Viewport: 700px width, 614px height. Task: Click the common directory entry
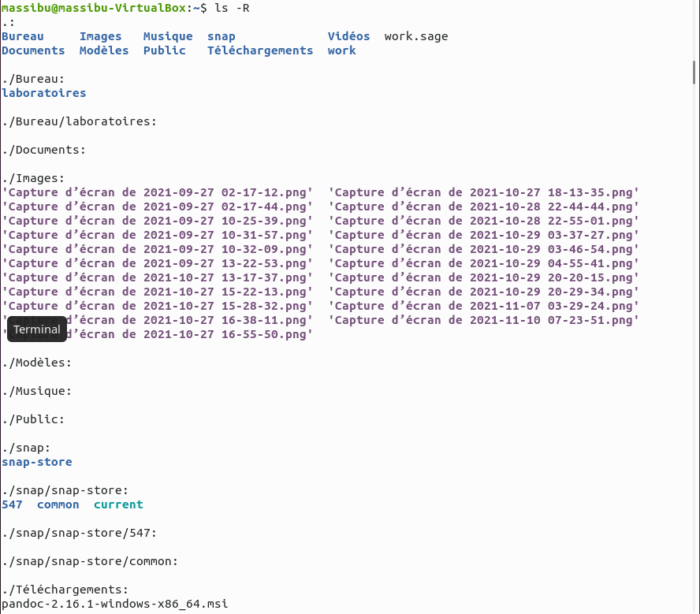(58, 504)
